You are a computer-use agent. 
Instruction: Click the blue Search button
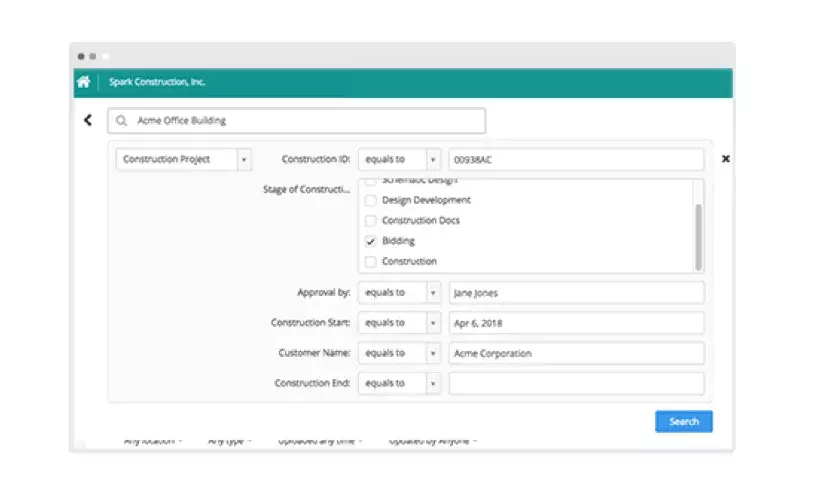click(x=683, y=421)
